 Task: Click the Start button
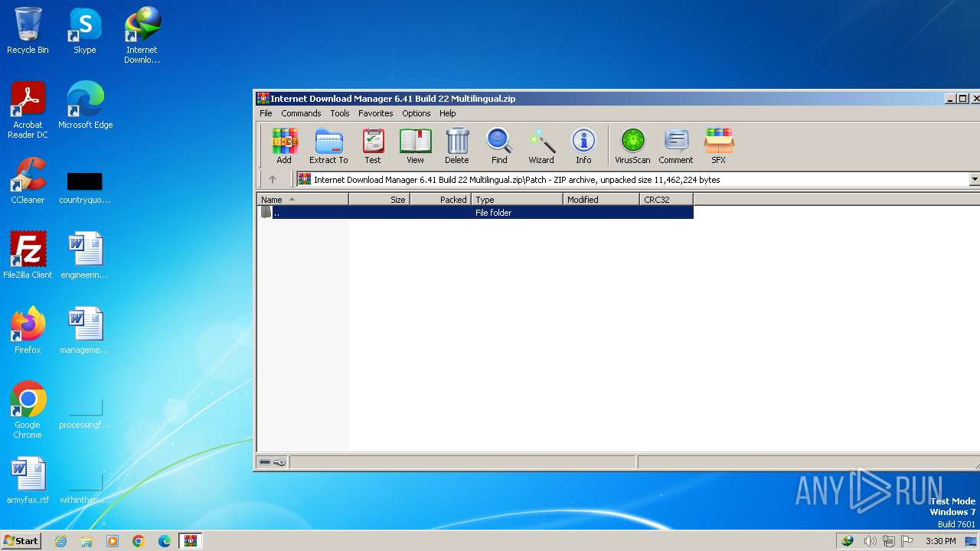click(x=21, y=540)
